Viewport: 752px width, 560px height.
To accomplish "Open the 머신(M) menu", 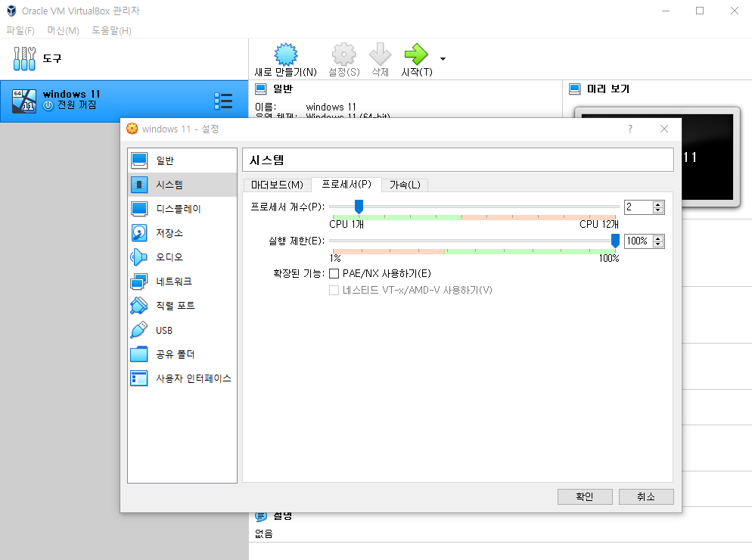I will (64, 30).
